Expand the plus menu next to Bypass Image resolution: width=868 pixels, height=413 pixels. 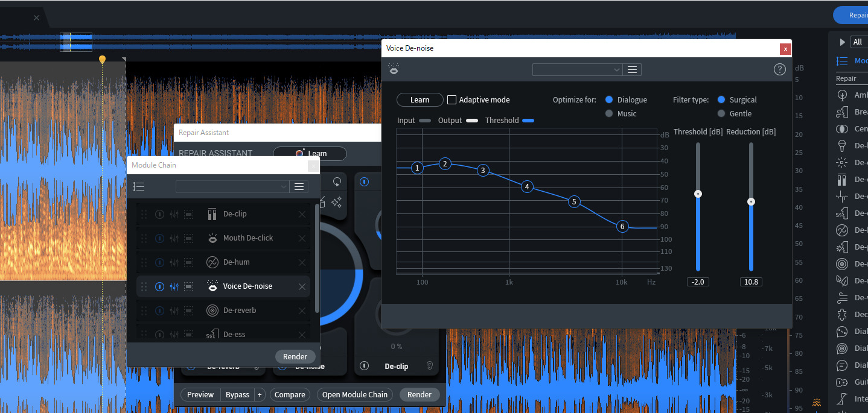(260, 395)
